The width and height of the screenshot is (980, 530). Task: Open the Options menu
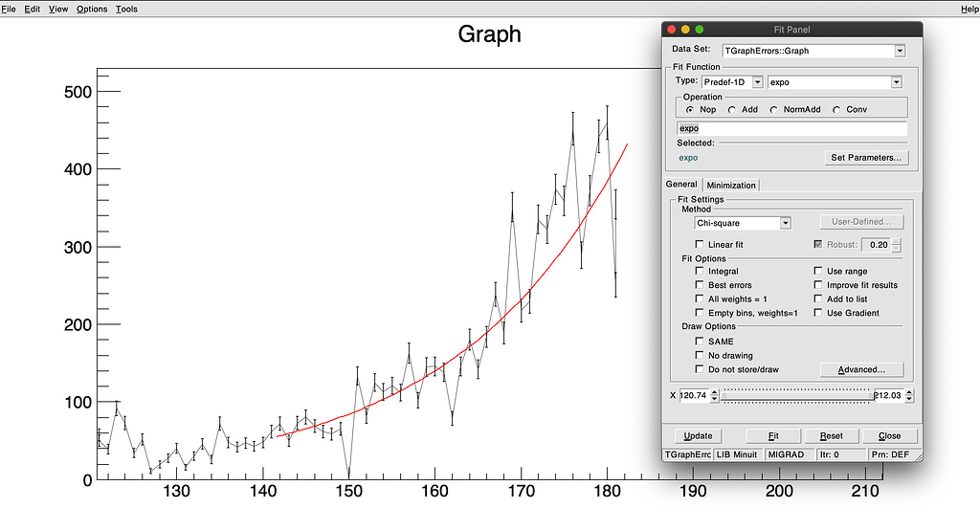(92, 9)
